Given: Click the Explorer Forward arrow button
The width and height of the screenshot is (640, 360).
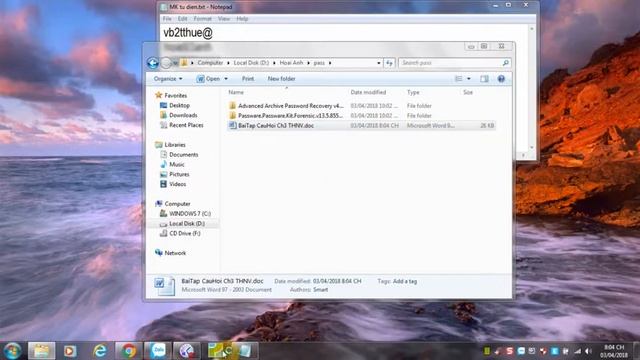Looking at the screenshot, I should pyautogui.click(x=166, y=63).
